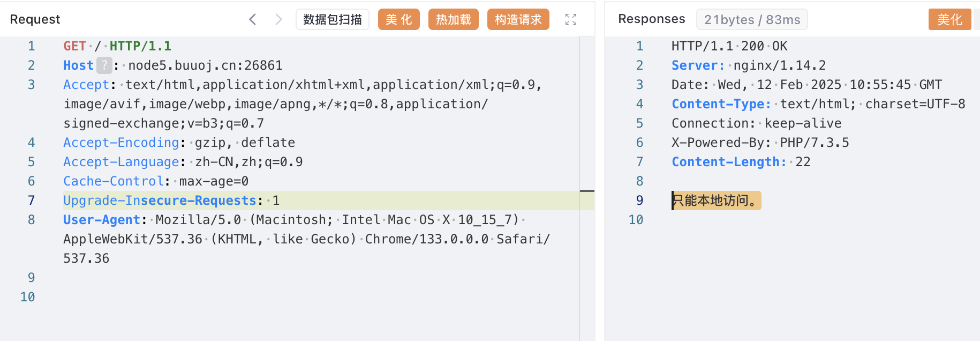
Task: Click the Request editor scrollbar marker
Action: 587,191
